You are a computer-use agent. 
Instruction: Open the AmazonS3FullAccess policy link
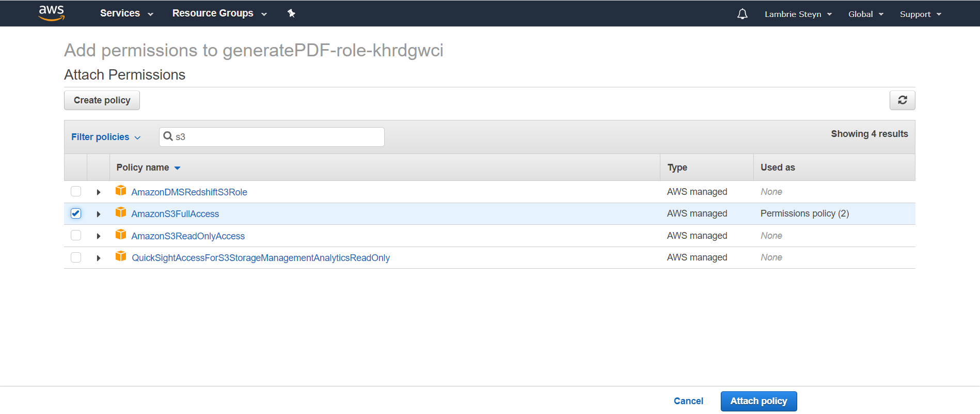[175, 214]
